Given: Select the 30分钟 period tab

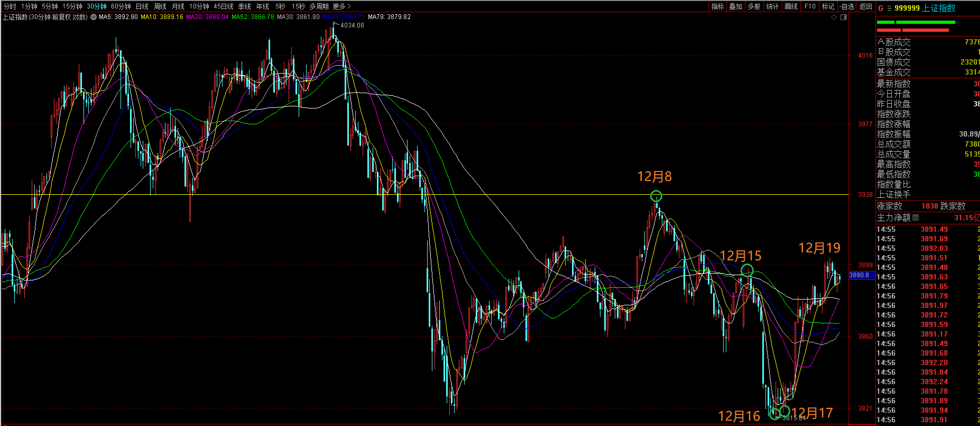Looking at the screenshot, I should (97, 6).
